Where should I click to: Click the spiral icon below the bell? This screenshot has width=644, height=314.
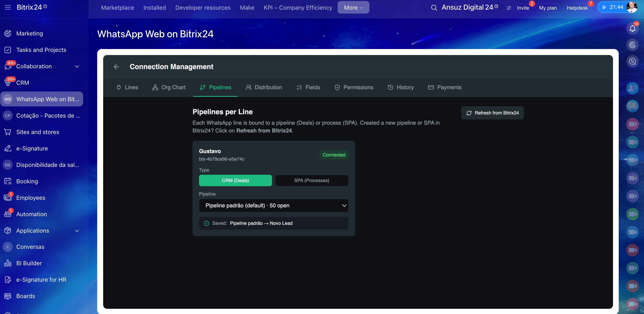click(633, 45)
